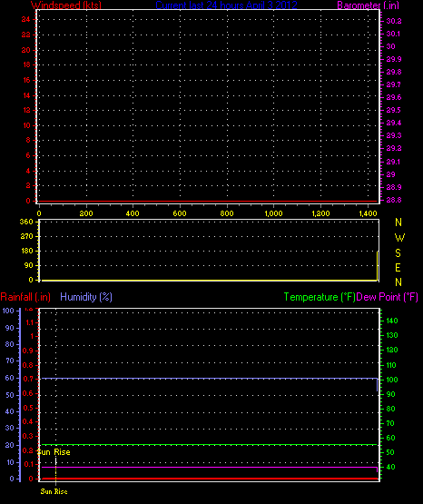Viewport: 423px width, 504px height.
Task: Click the Rainfall (.in) legend label
Action: pyautogui.click(x=25, y=297)
